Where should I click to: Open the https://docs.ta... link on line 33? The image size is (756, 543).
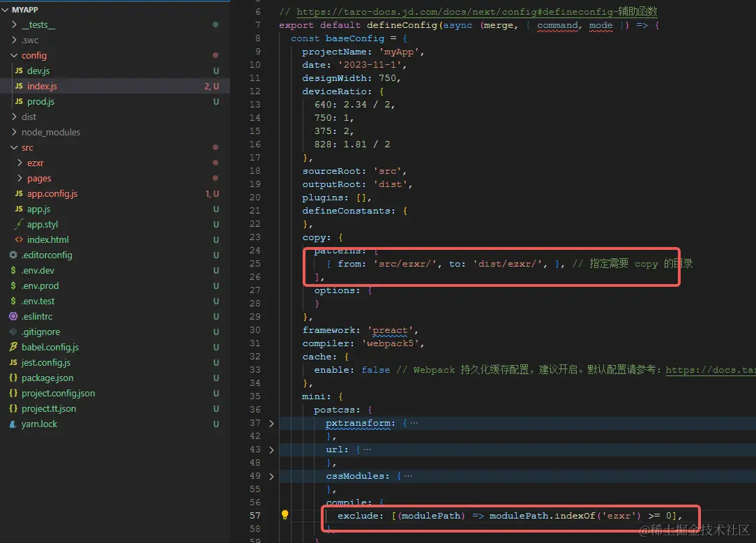coord(711,370)
